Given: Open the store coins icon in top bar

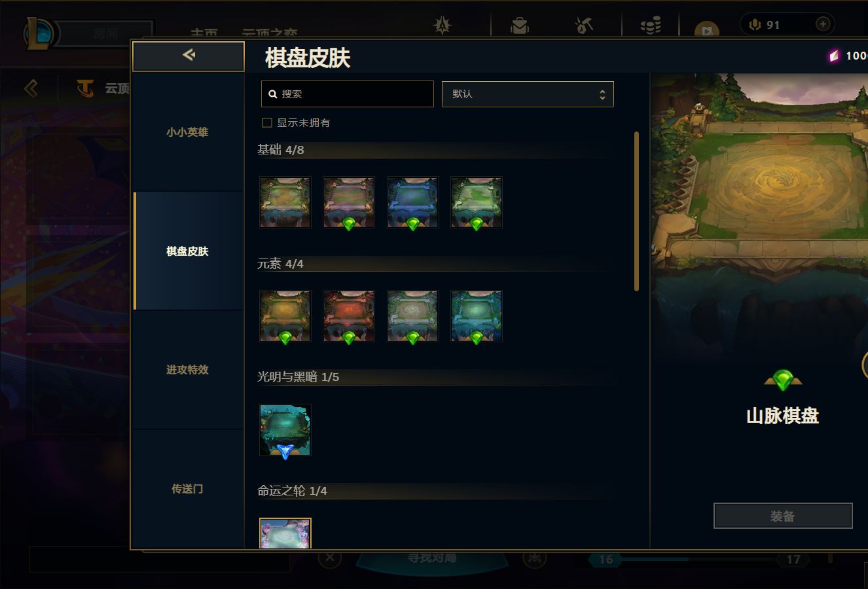Looking at the screenshot, I should pyautogui.click(x=650, y=26).
